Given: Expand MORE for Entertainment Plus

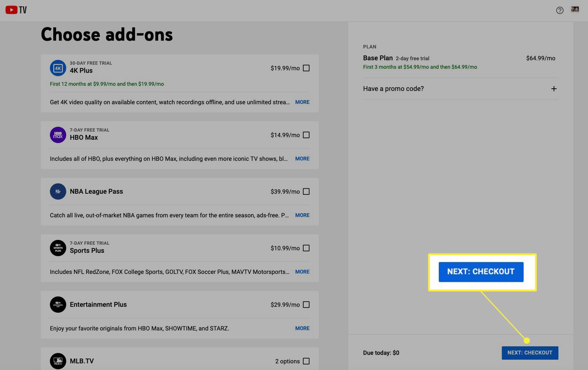Looking at the screenshot, I should (302, 328).
